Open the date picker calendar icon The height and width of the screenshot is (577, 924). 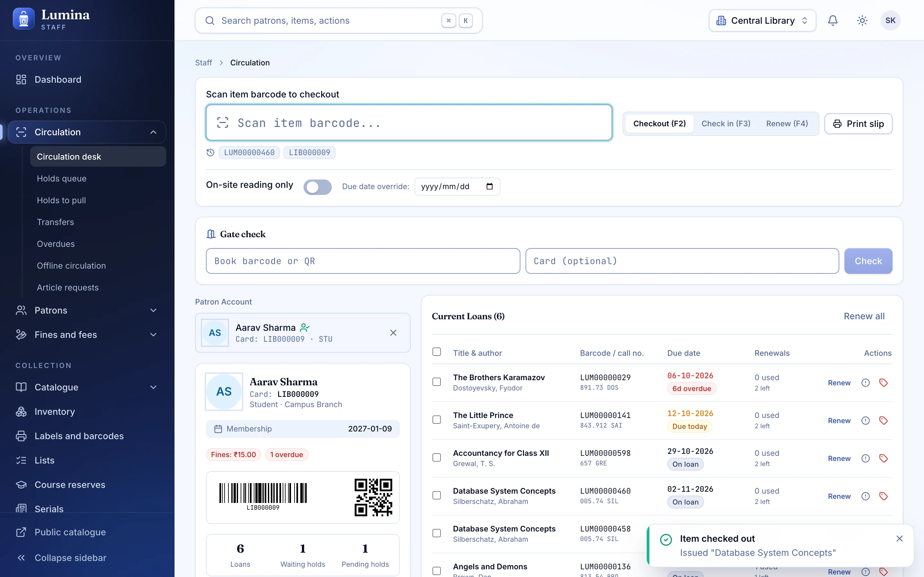(490, 187)
